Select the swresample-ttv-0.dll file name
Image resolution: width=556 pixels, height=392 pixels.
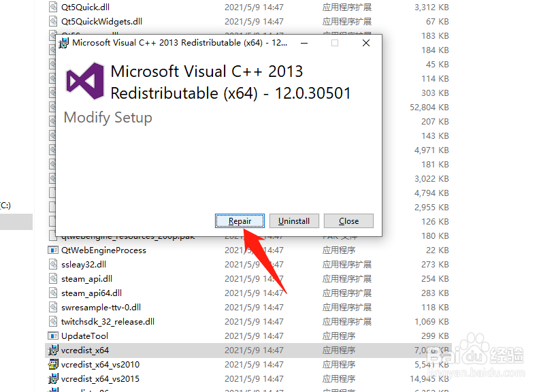pyautogui.click(x=101, y=307)
